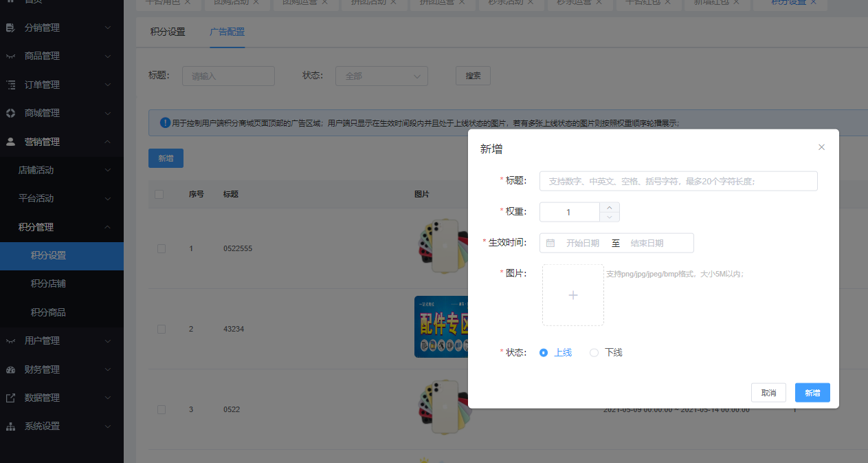
Task: Click the 取消 button in dialog
Action: click(768, 393)
